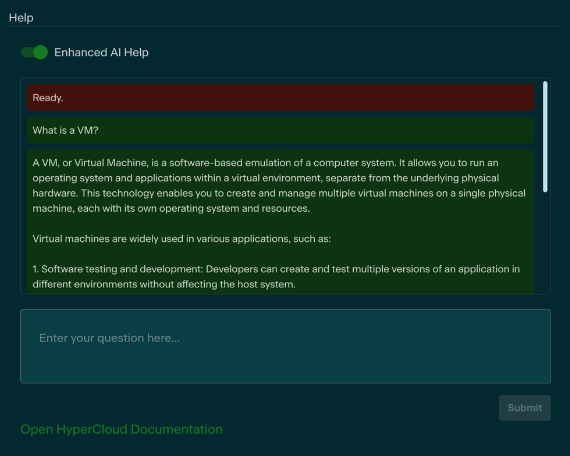Click the Enhanced AI Help label text

pyautogui.click(x=101, y=52)
